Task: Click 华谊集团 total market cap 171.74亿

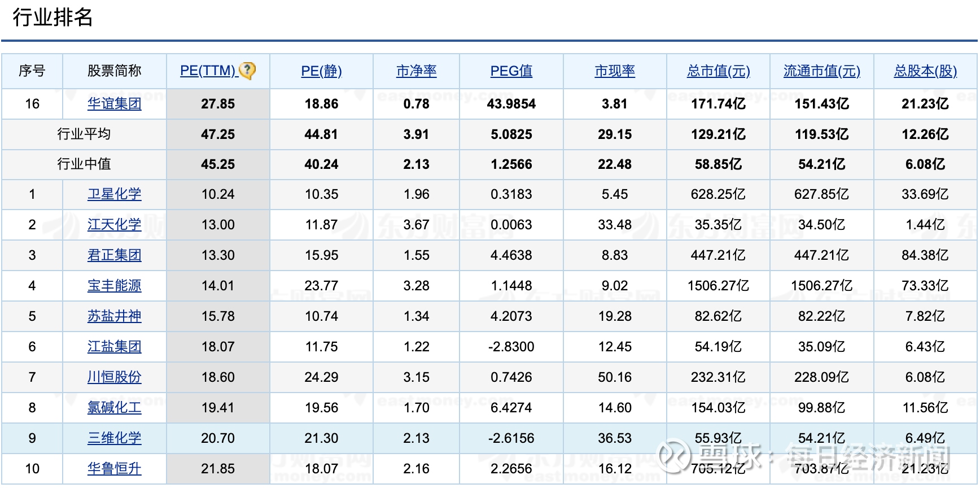Action: click(x=718, y=104)
